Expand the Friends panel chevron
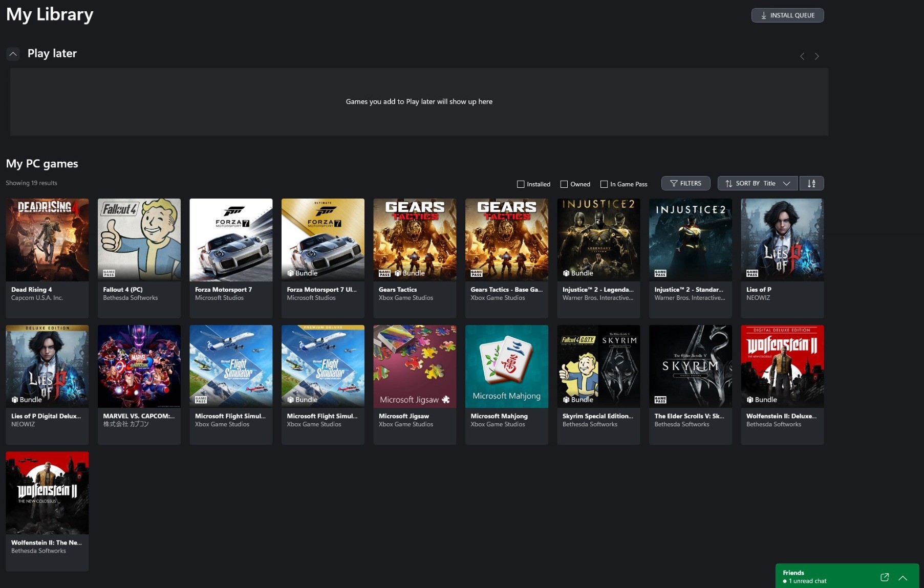This screenshot has height=588, width=924. click(903, 578)
